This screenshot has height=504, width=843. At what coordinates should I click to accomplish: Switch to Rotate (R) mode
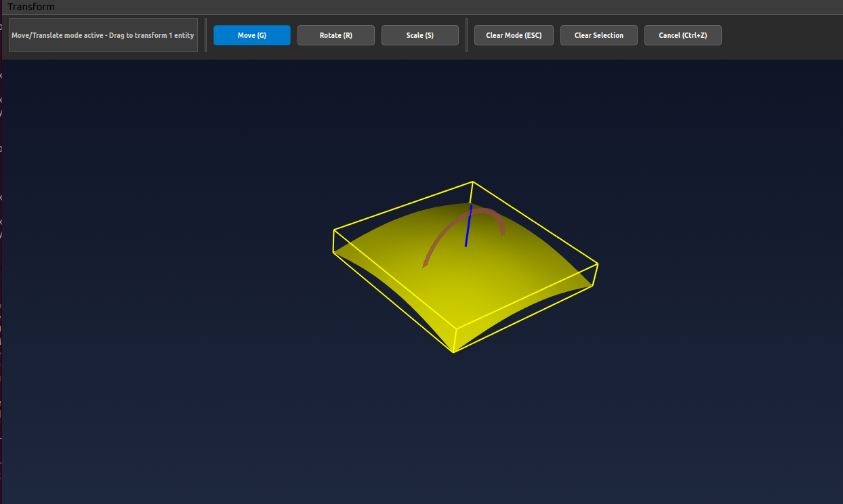pyautogui.click(x=335, y=35)
